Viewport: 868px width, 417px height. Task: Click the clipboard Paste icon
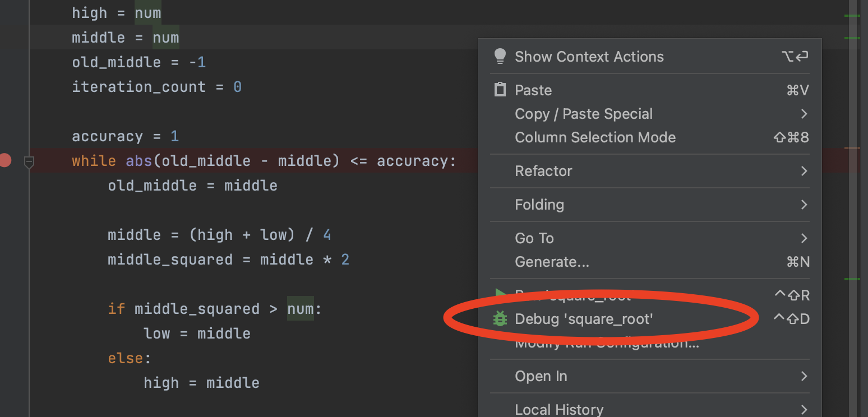(x=500, y=90)
